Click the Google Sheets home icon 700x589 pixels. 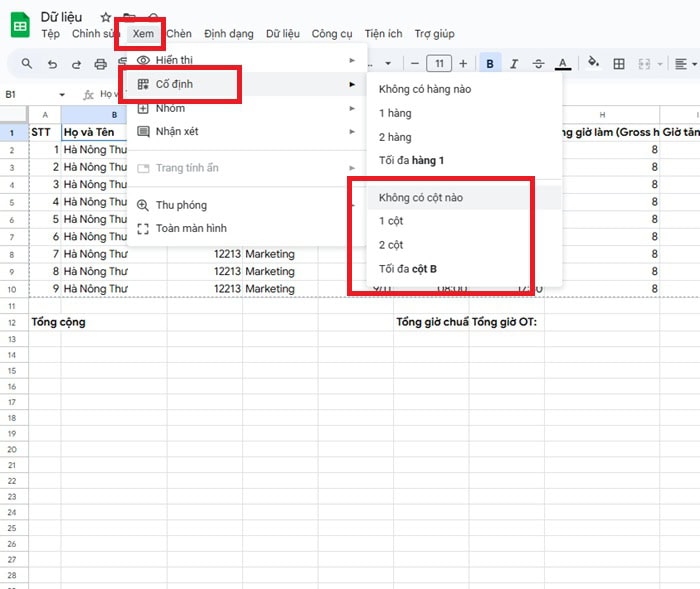19,25
